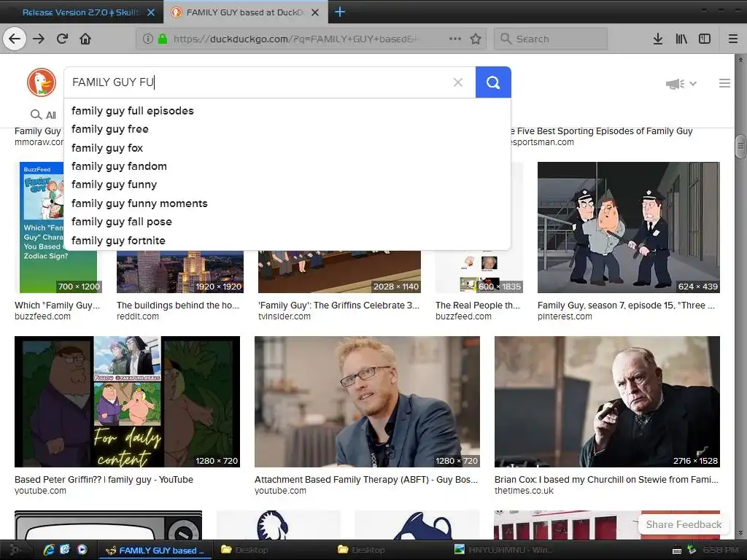Open 'The Real People th...' buzzfeed link
The width and height of the screenshot is (747, 560).
coord(477,306)
